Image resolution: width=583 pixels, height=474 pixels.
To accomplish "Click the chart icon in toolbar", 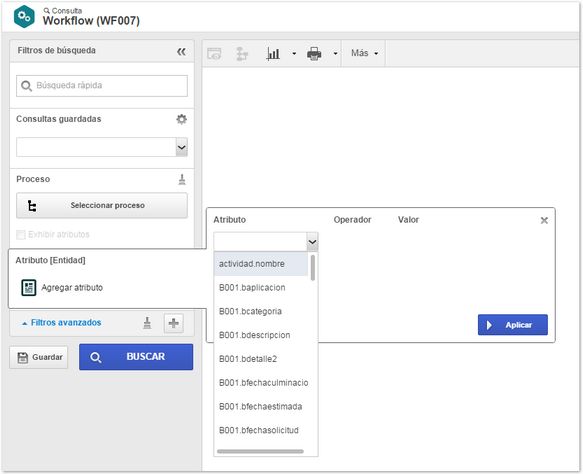I will [x=273, y=54].
